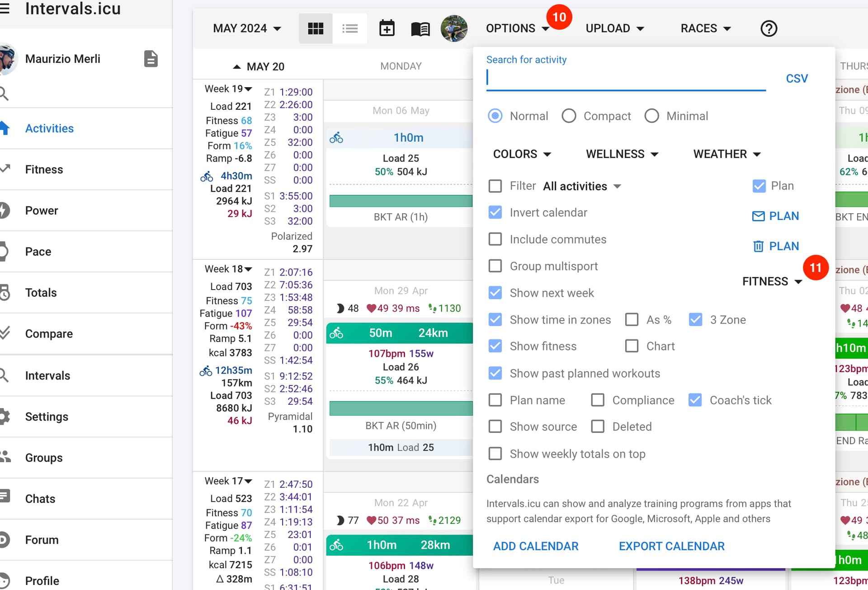
Task: Open the RACES dropdown menu
Action: coord(705,28)
